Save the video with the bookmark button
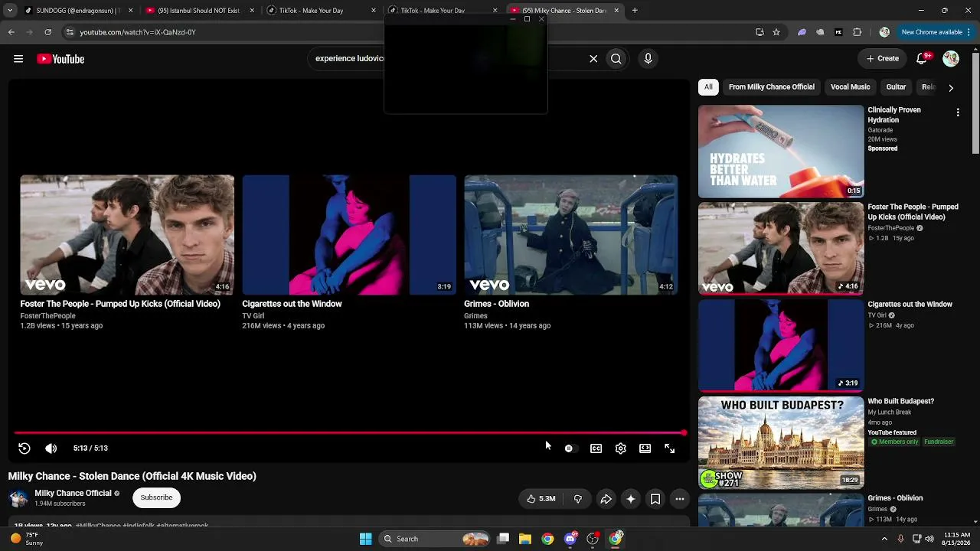 (x=655, y=499)
